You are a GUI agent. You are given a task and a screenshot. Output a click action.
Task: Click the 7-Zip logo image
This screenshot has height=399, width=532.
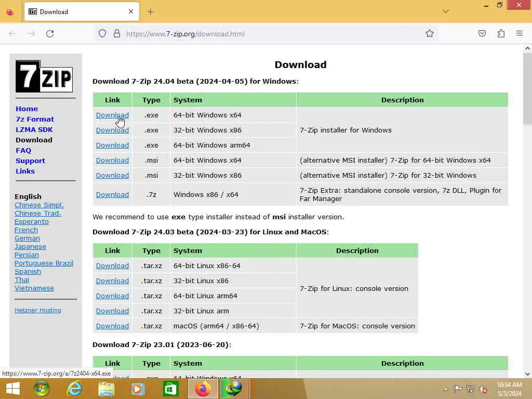click(44, 76)
